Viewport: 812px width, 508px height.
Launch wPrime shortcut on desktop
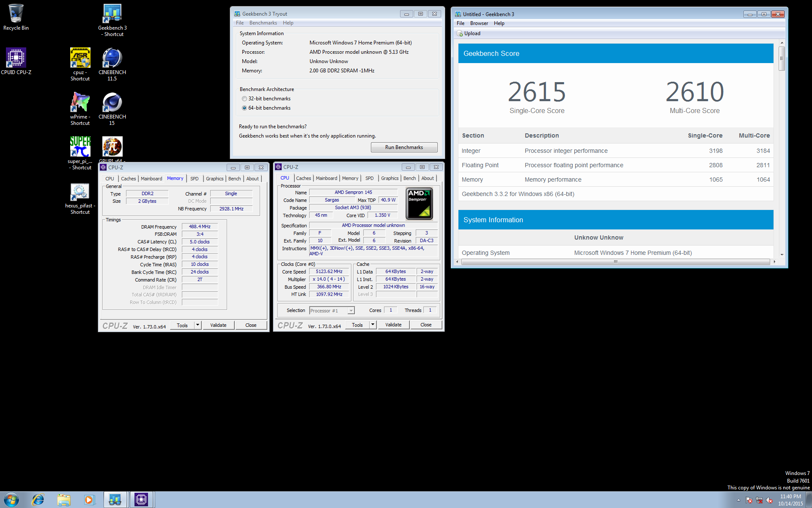[80, 109]
